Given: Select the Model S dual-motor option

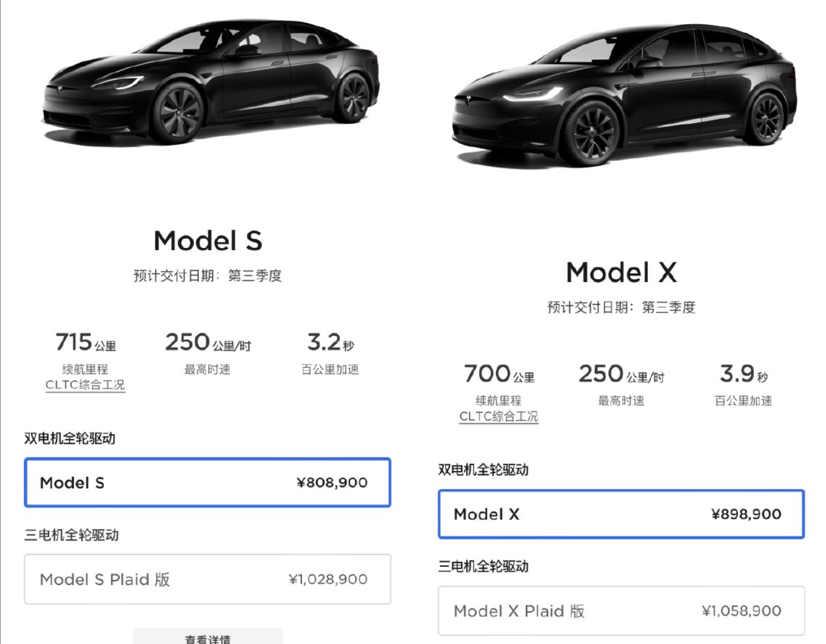Looking at the screenshot, I should [x=208, y=482].
